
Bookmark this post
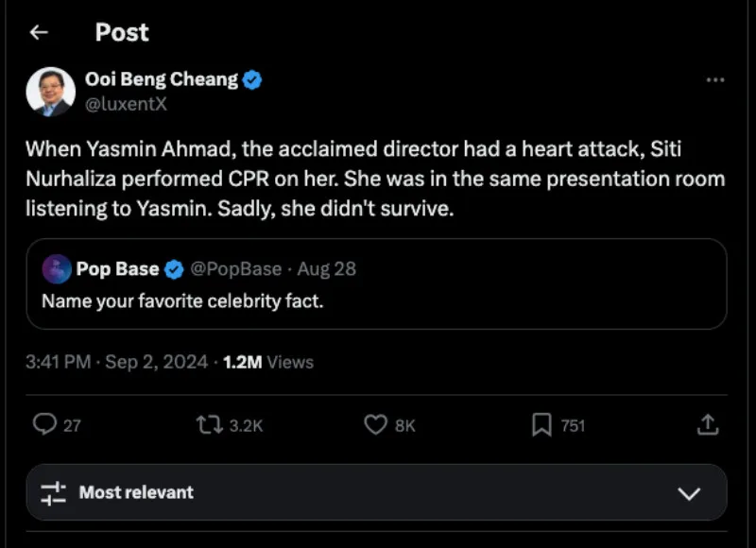click(x=541, y=425)
